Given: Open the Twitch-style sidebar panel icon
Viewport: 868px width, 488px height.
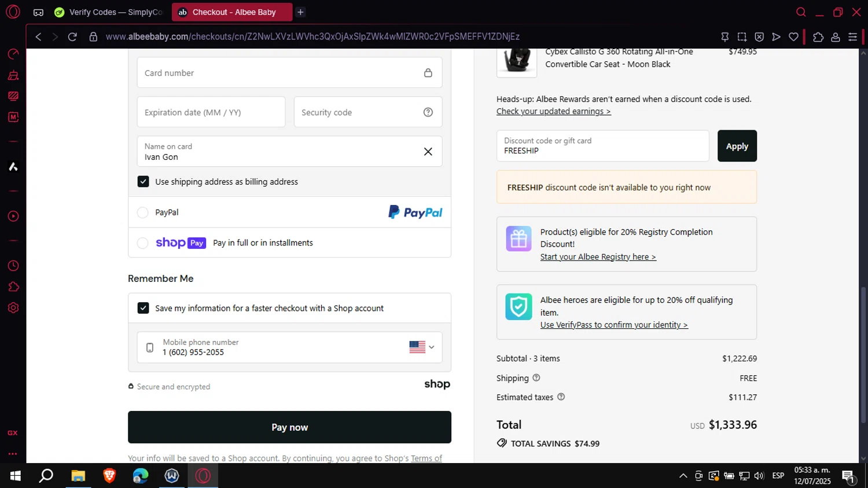Looking at the screenshot, I should 13,96.
